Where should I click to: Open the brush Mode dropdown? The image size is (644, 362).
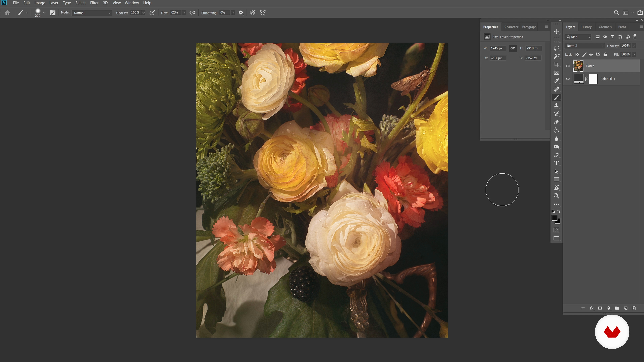[92, 13]
